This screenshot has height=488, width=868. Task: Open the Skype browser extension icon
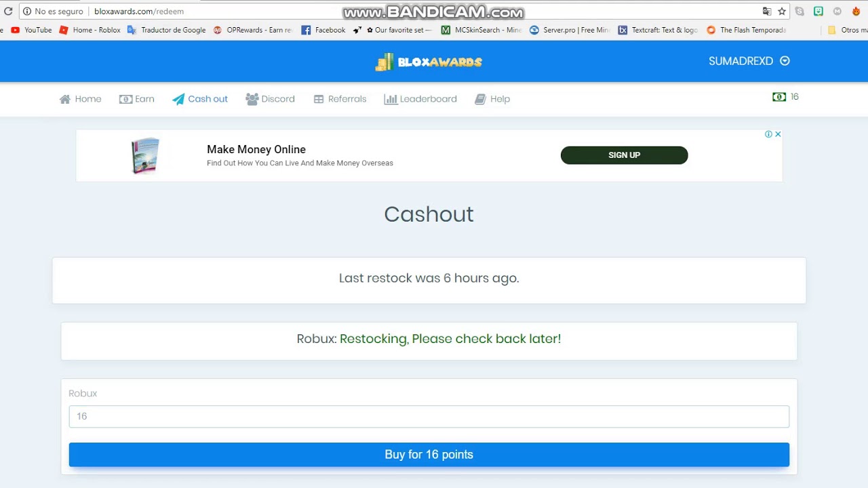(x=800, y=12)
